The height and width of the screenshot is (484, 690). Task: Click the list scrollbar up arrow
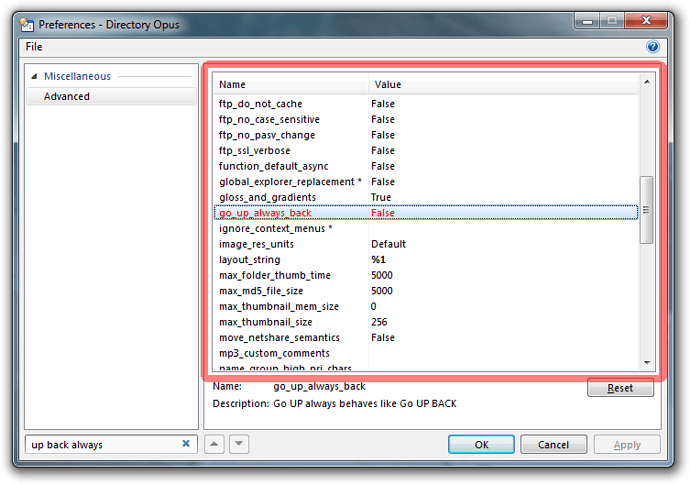[647, 82]
